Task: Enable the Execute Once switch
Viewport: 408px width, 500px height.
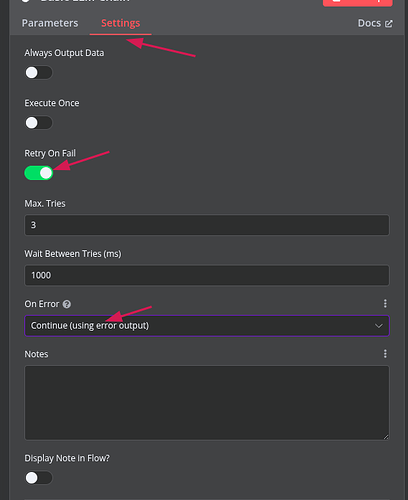Action: tap(39, 123)
